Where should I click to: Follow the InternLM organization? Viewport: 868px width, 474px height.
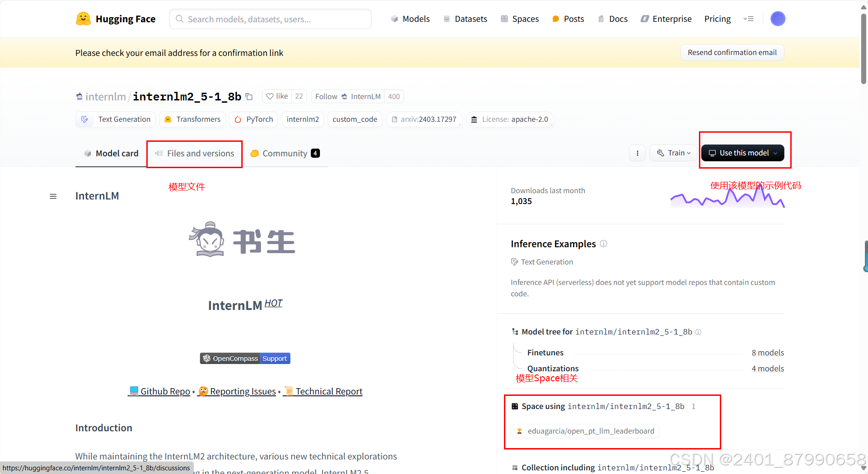(x=348, y=96)
